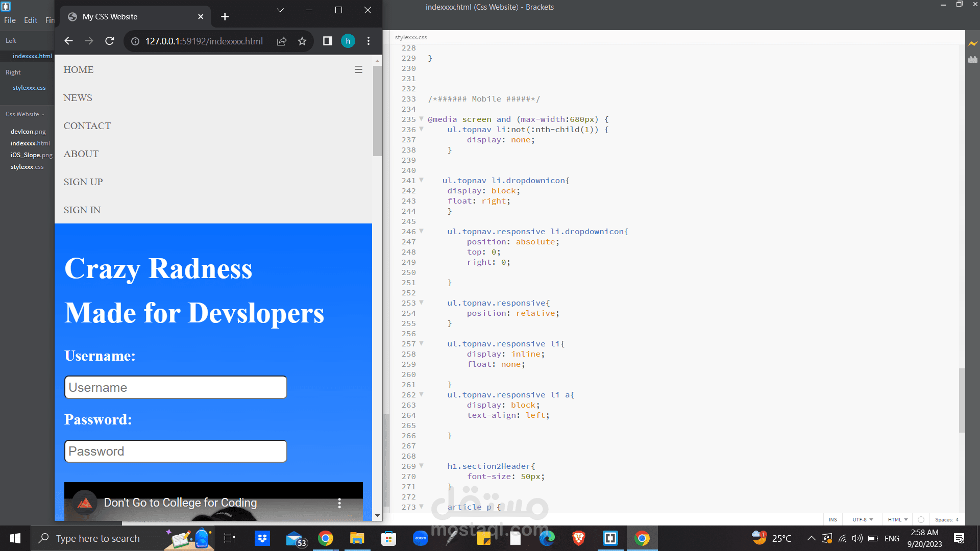Open the File menu in Brackets
This screenshot has width=980, height=551.
click(10, 20)
